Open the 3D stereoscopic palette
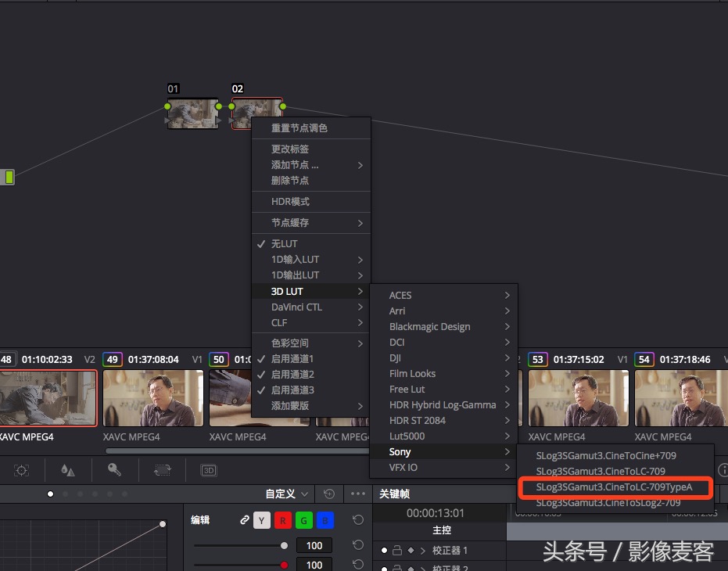 [x=209, y=470]
